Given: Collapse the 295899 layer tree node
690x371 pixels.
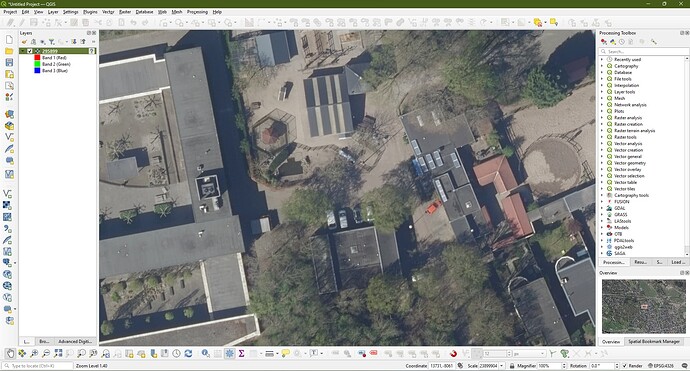Looking at the screenshot, I should 23,51.
